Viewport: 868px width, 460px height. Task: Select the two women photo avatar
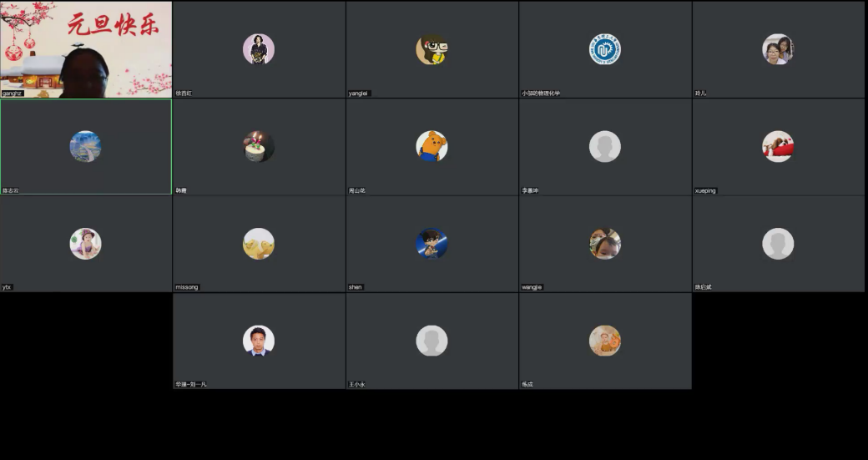[x=778, y=49]
